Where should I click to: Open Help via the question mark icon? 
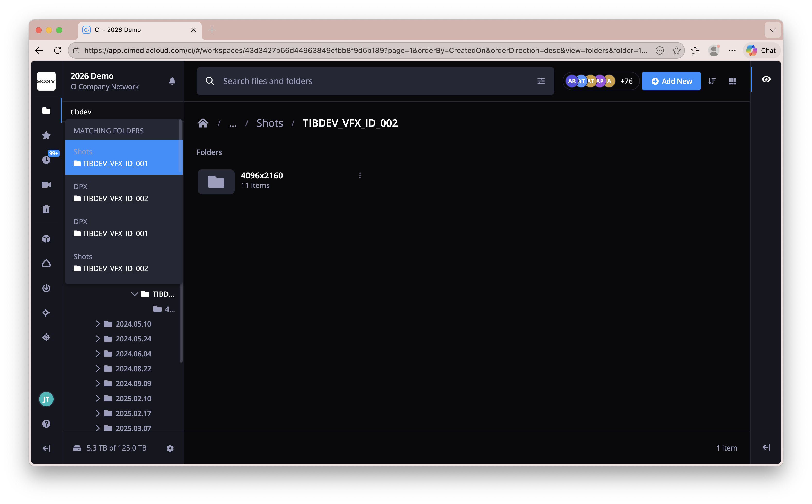point(46,424)
